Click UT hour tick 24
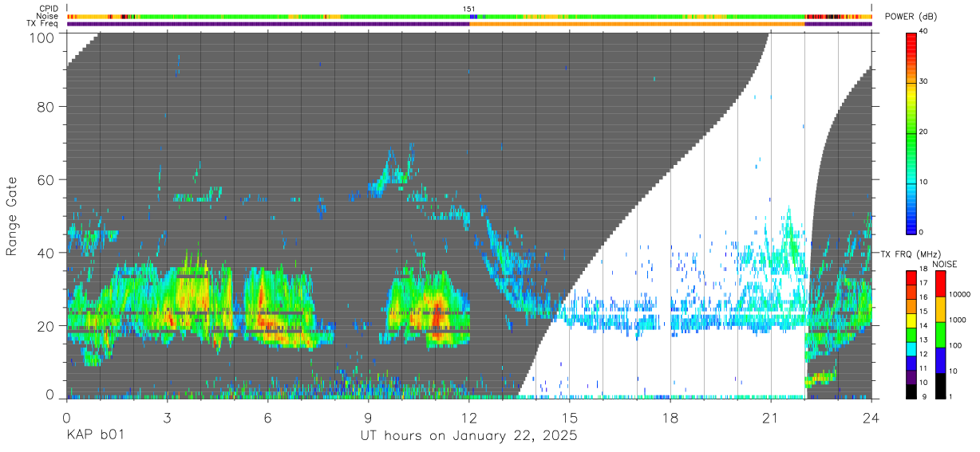Viewport: 980px width, 452px height. [x=871, y=419]
